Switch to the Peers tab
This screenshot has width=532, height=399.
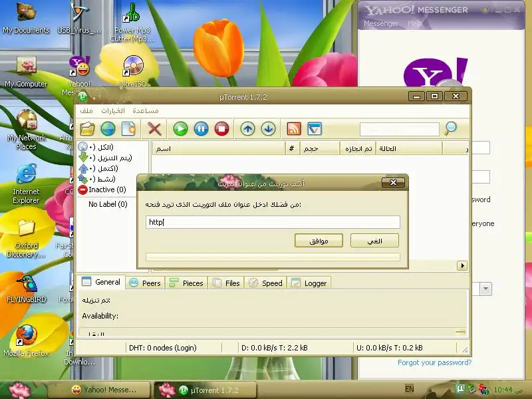click(x=145, y=283)
